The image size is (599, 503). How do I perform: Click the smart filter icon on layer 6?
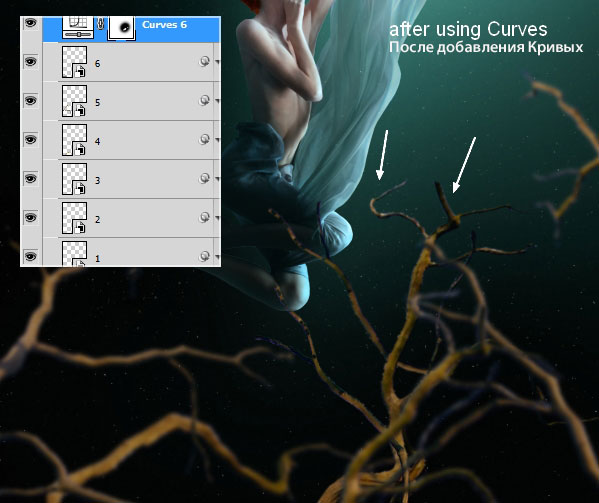click(x=205, y=61)
